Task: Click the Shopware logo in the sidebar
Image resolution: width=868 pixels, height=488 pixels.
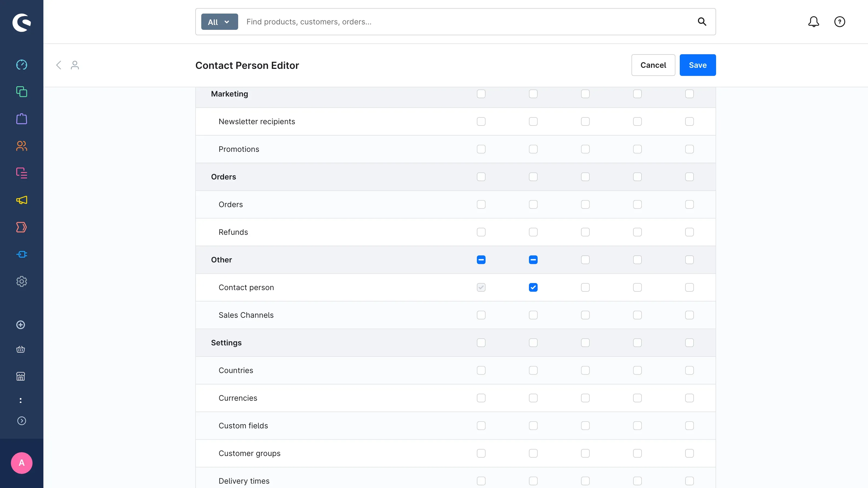Action: click(x=22, y=22)
